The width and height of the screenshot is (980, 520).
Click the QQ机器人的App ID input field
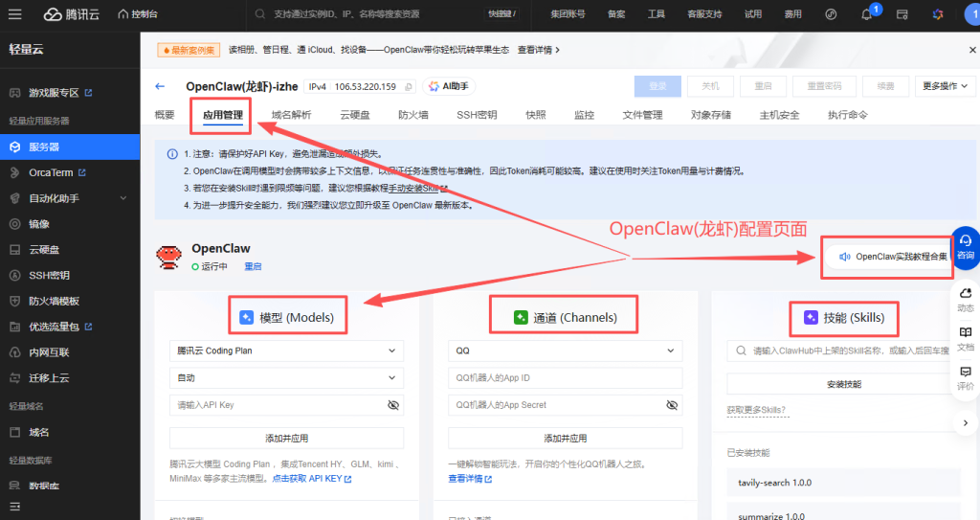[x=565, y=378]
